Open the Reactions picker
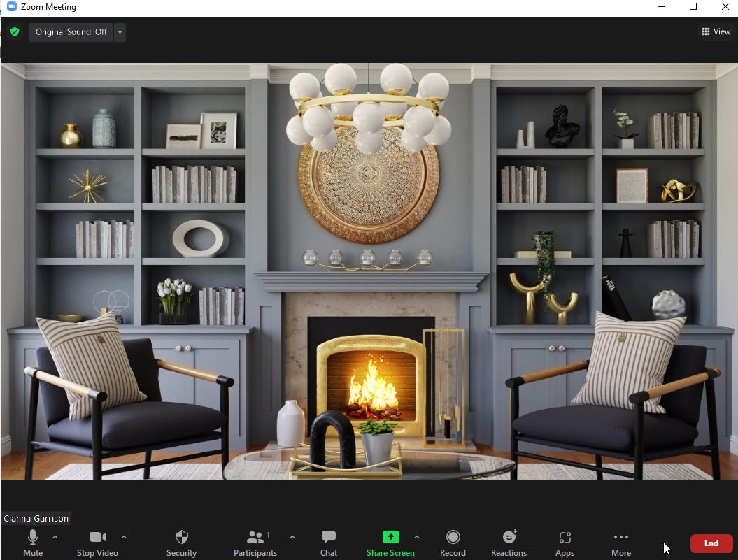 509,542
